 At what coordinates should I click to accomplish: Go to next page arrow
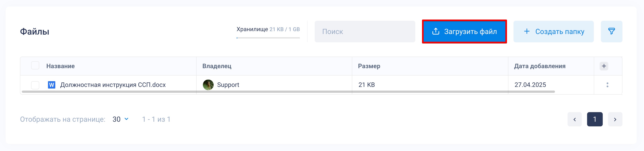[x=615, y=119]
